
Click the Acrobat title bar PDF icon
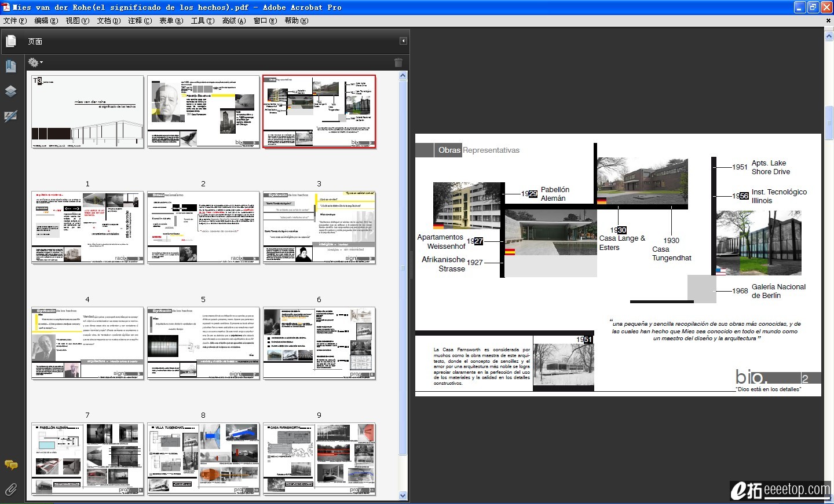[x=6, y=7]
